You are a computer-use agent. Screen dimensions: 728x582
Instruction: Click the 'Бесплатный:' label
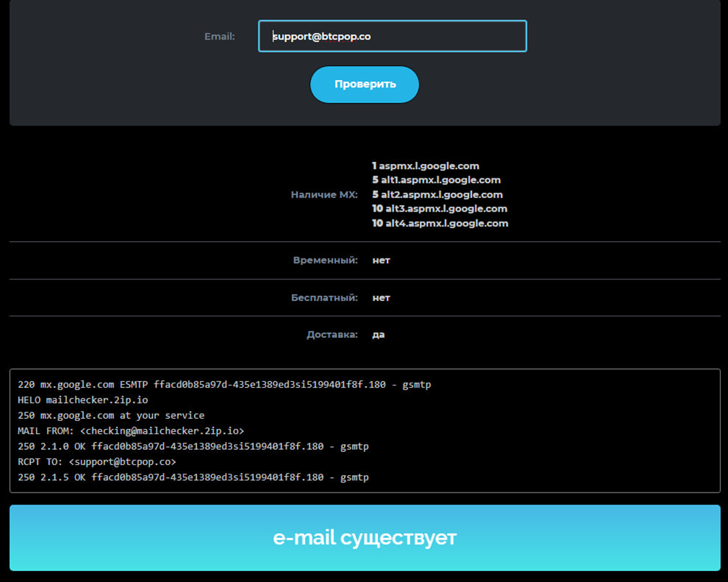(x=325, y=297)
